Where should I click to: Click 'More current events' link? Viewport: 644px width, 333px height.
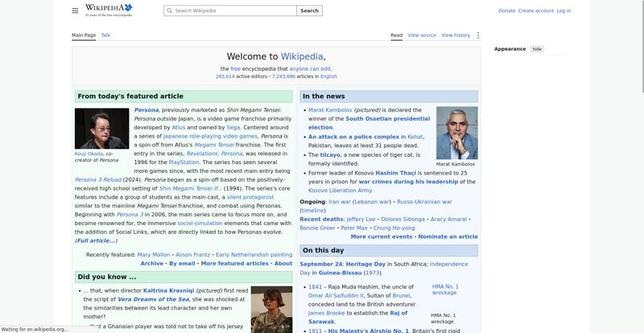381,236
